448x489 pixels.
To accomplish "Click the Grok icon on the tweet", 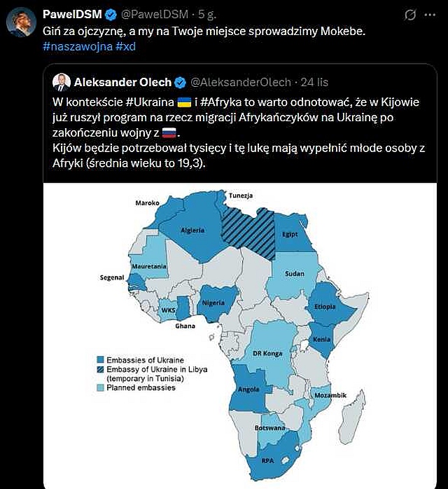I will [411, 15].
